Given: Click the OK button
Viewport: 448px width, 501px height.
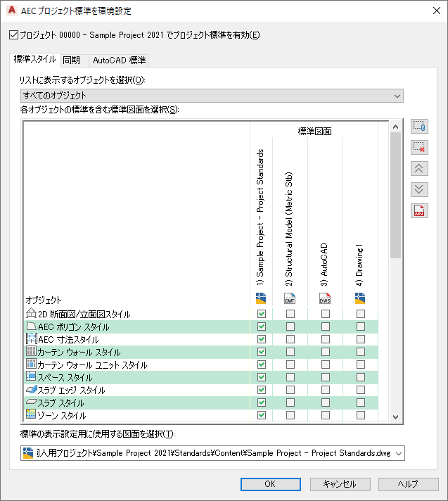Looking at the screenshot, I should coord(270,484).
